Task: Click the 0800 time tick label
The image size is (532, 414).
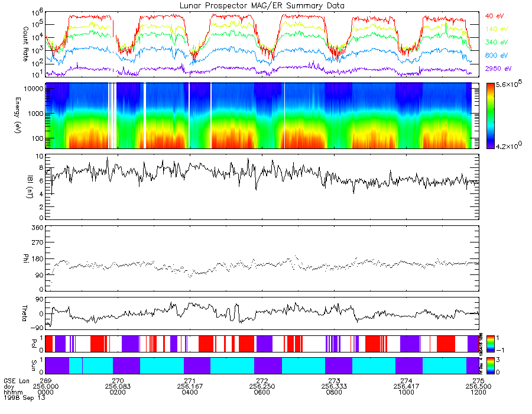Action: coord(334,392)
